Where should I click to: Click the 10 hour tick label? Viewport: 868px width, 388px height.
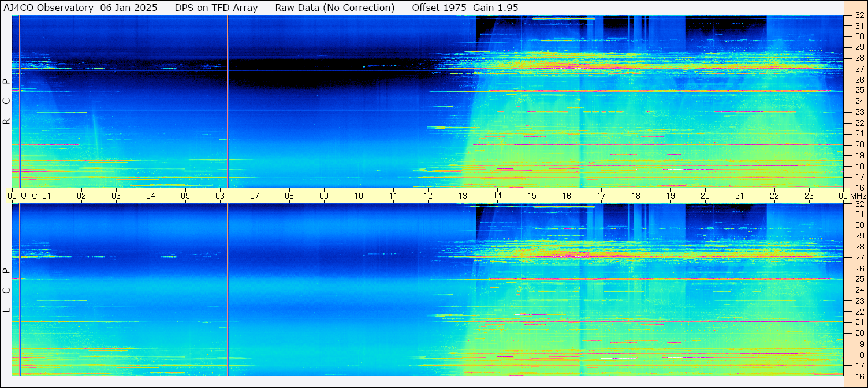click(x=359, y=196)
